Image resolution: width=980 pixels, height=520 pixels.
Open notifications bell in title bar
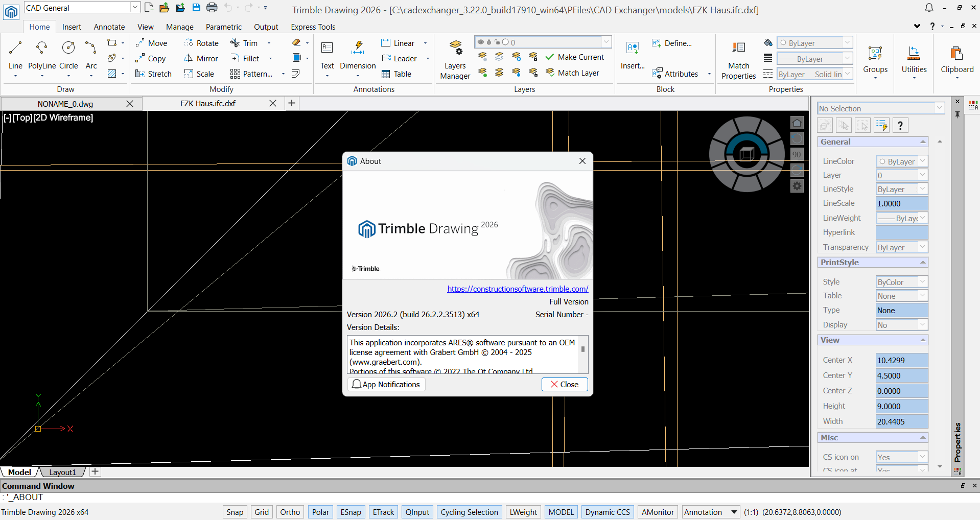[929, 8]
